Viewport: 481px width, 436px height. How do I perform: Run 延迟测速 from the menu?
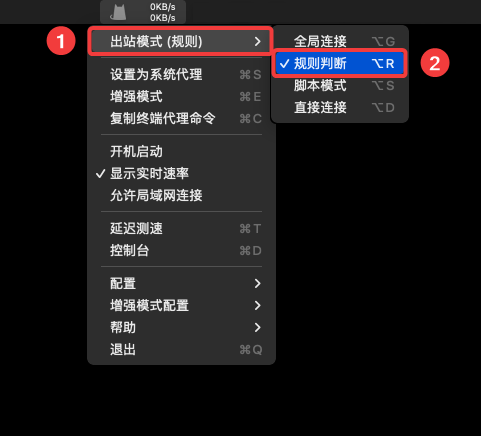point(181,229)
